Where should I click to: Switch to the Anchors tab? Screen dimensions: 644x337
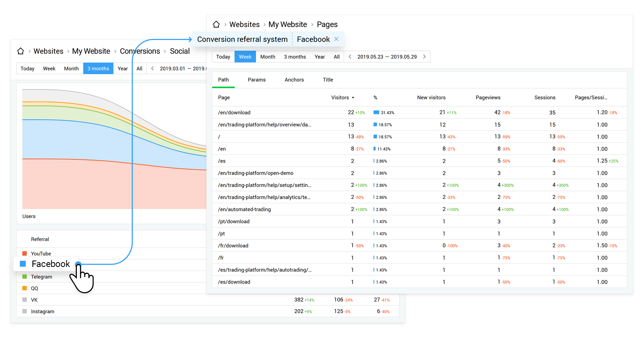point(294,80)
